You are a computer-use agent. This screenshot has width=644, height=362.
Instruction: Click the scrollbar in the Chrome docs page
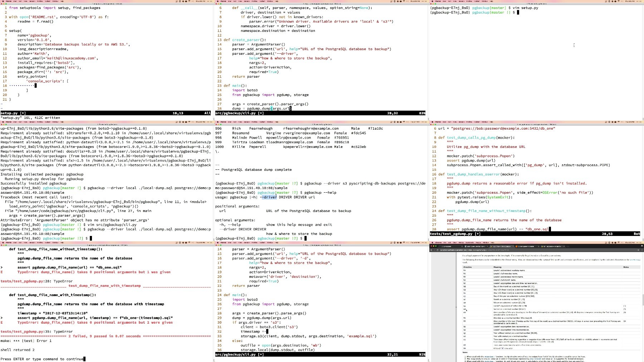[x=643, y=300]
